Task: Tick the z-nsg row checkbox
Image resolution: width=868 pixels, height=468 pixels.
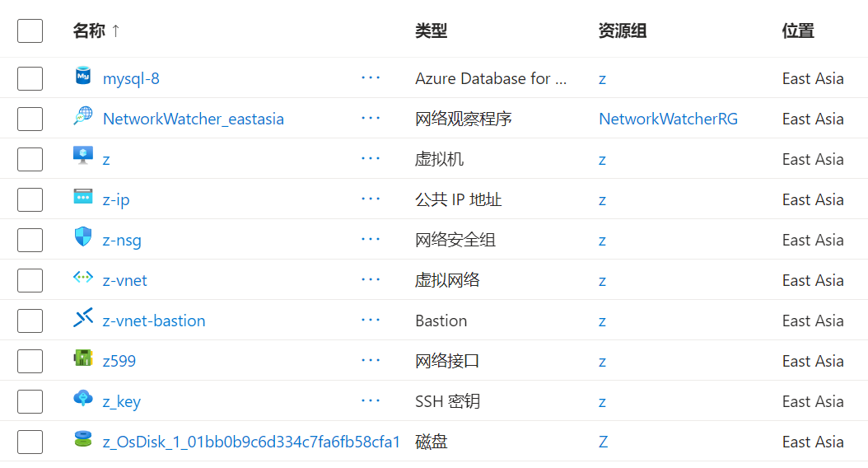Action: pyautogui.click(x=30, y=240)
